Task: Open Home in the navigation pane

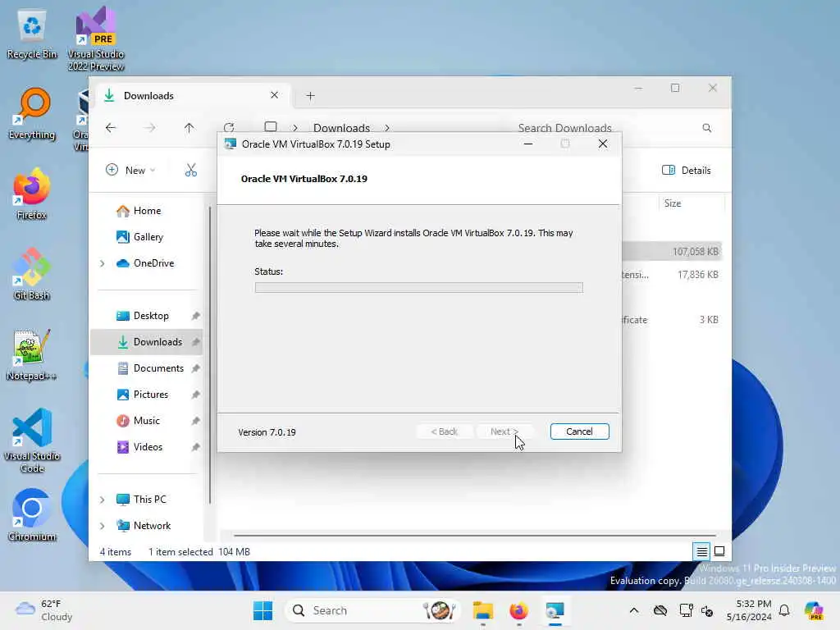Action: click(x=148, y=211)
